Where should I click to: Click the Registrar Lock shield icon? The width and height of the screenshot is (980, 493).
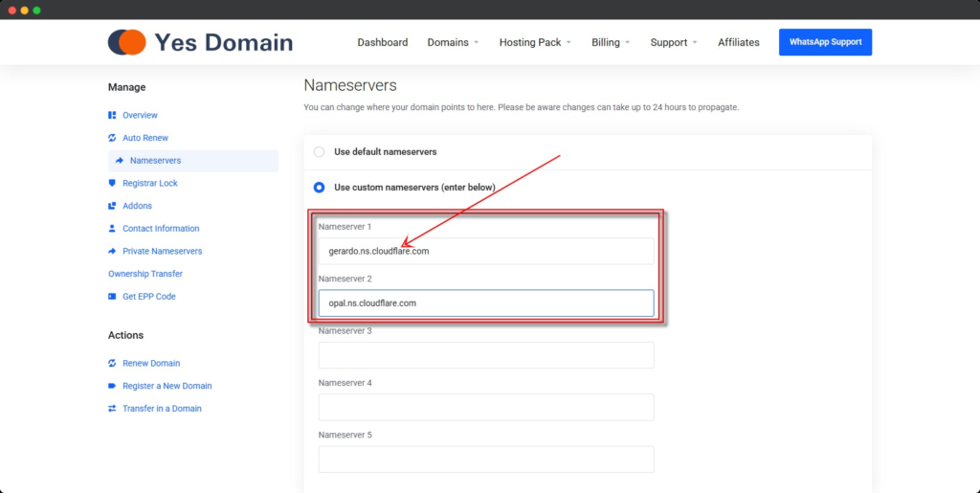[112, 183]
